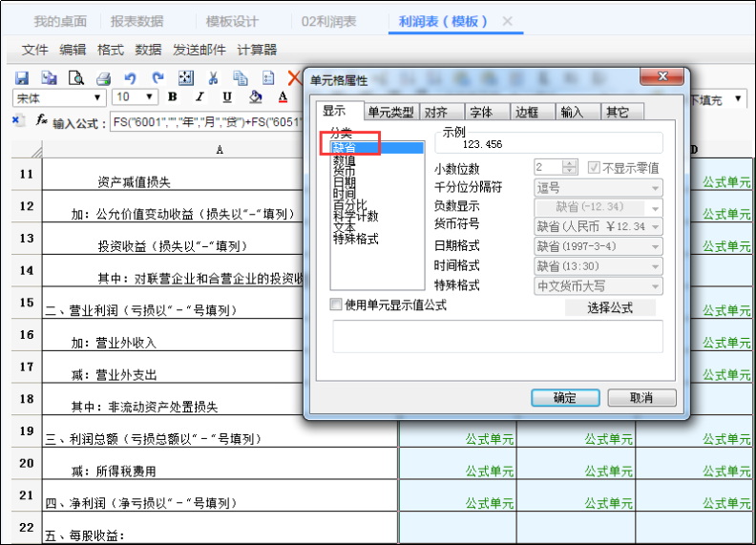The height and width of the screenshot is (545, 756).
Task: Click the printer icon in toolbar
Action: (103, 78)
